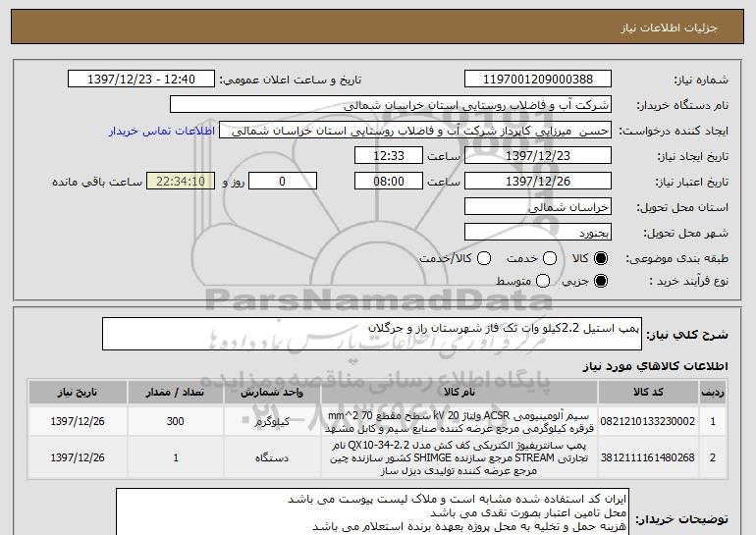The height and width of the screenshot is (535, 756).
Task: Click the ردیف column header
Action: click(713, 393)
